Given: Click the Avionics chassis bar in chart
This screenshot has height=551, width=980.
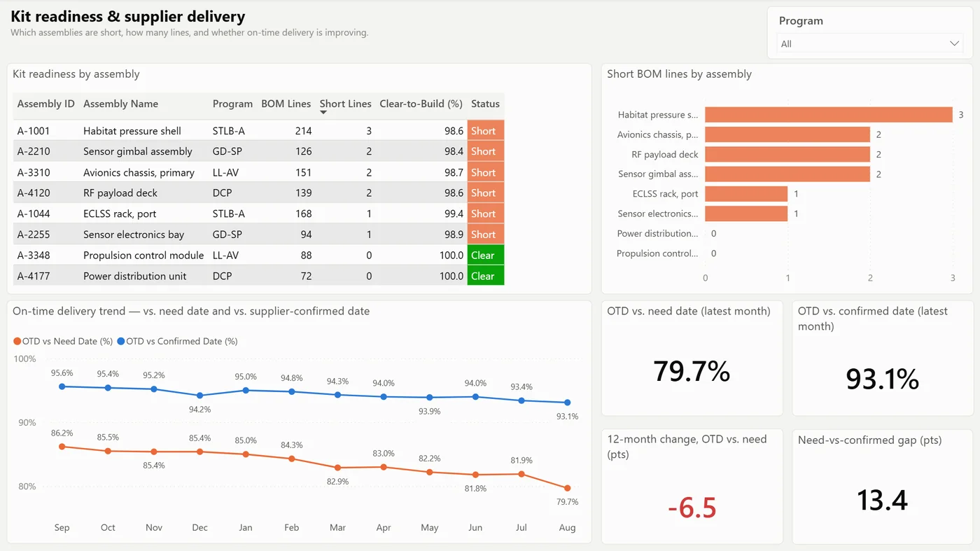Looking at the screenshot, I should point(787,134).
